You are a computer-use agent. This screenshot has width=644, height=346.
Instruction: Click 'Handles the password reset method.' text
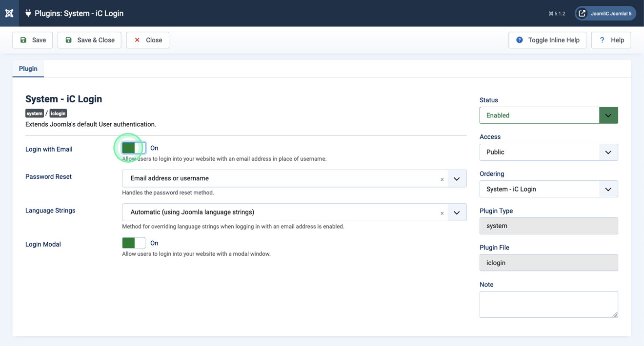[168, 192]
